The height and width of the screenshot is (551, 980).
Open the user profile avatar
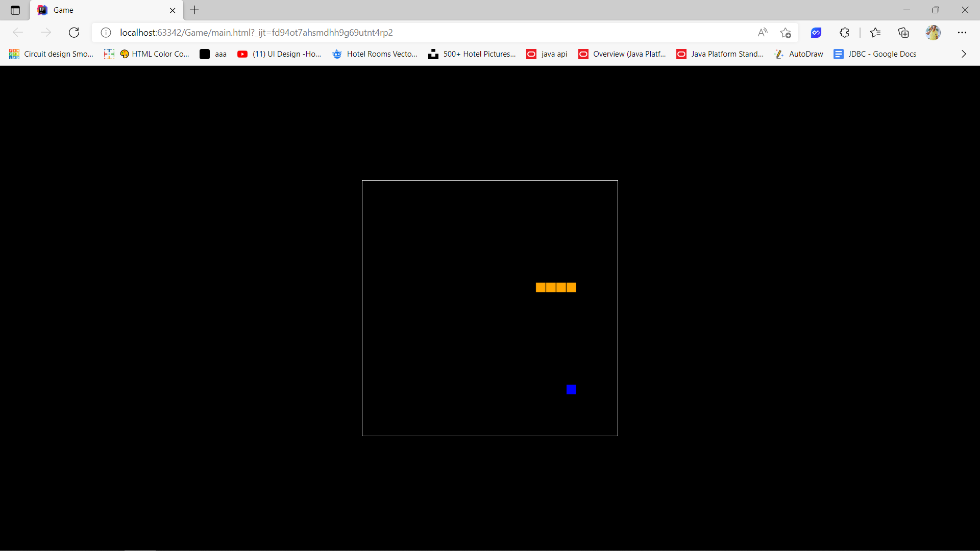933,33
